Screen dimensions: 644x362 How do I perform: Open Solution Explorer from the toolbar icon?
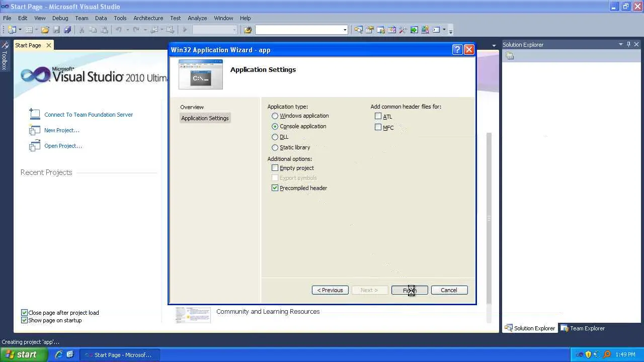coord(358,30)
